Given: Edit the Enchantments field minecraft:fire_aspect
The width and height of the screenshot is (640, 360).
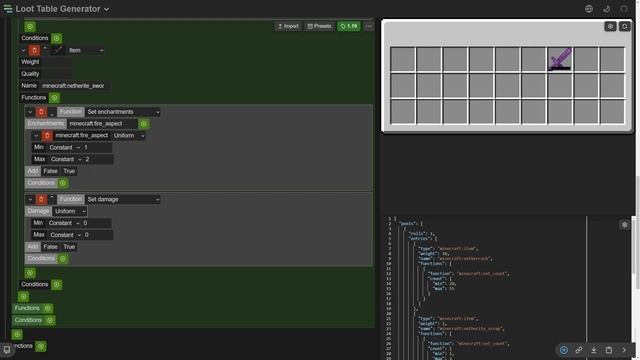Looking at the screenshot, I should click(102, 124).
